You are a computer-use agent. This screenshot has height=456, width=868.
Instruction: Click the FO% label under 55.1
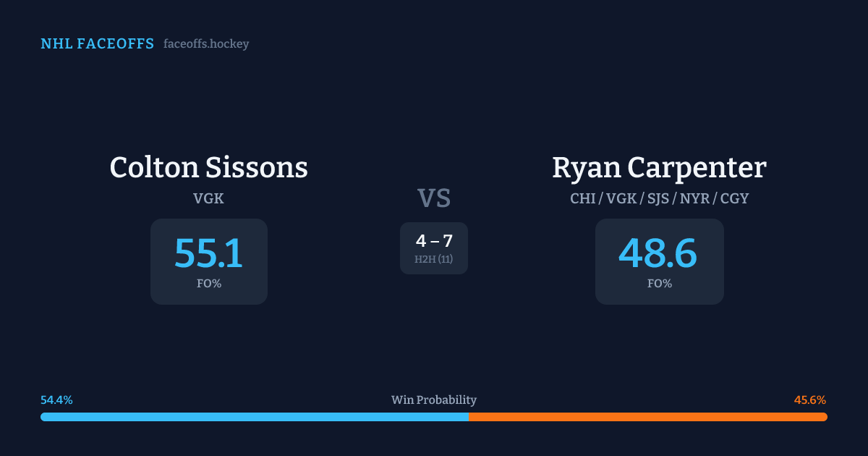[208, 284]
